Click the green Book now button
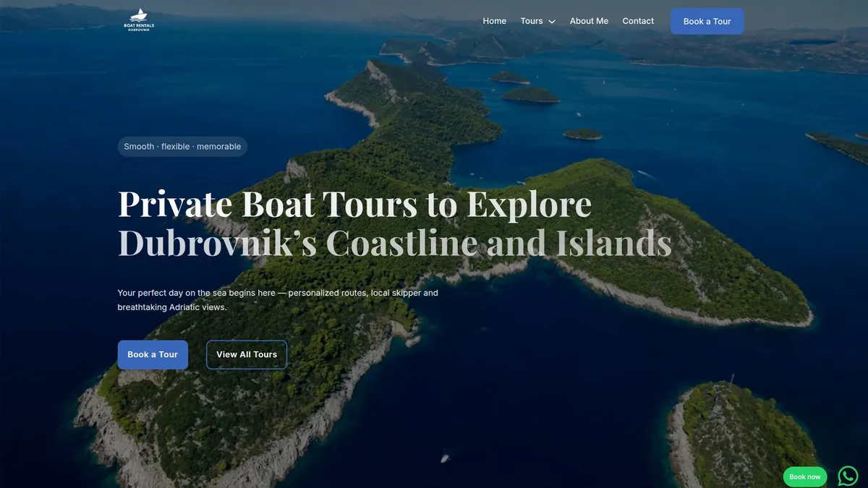 (805, 476)
